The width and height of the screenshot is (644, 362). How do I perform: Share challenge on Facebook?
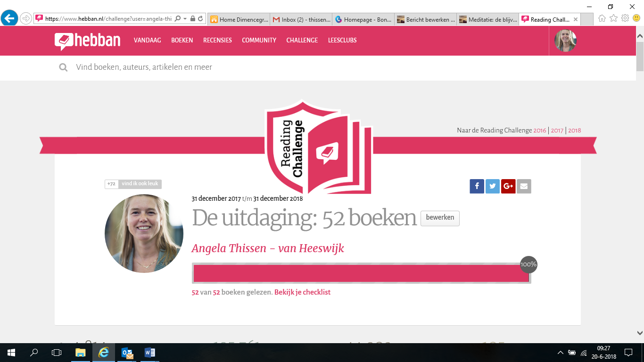(477, 186)
